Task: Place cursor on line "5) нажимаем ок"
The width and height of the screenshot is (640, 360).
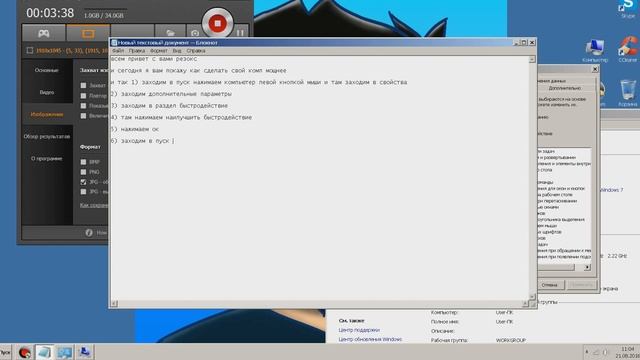Action: [x=135, y=129]
